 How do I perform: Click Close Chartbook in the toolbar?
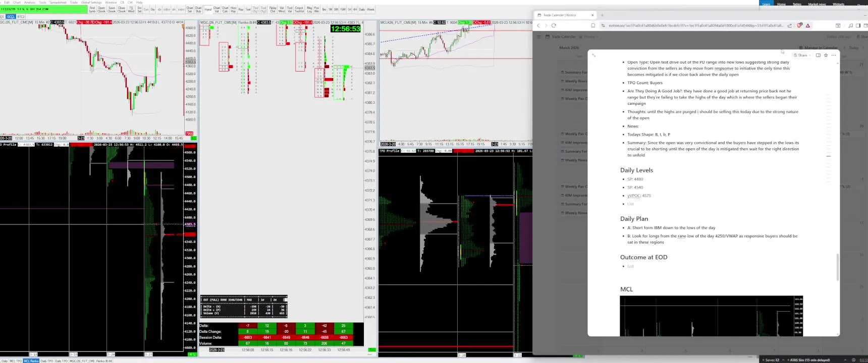[x=122, y=10]
